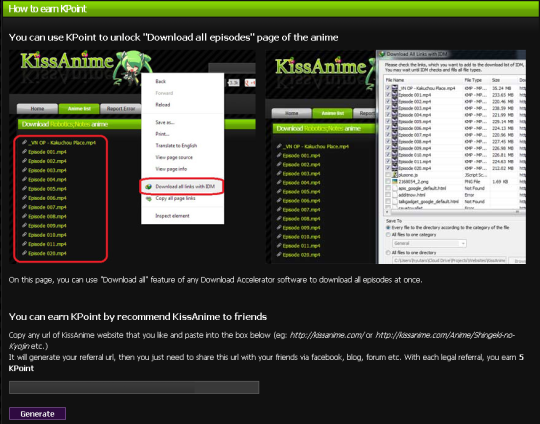
Task: Click the icon next to Copy all page links
Action: tap(148, 199)
